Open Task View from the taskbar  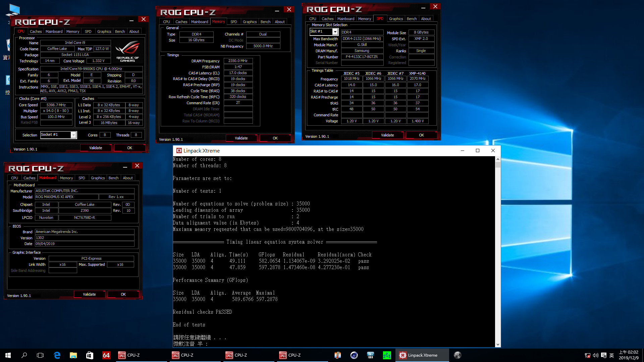click(40, 355)
